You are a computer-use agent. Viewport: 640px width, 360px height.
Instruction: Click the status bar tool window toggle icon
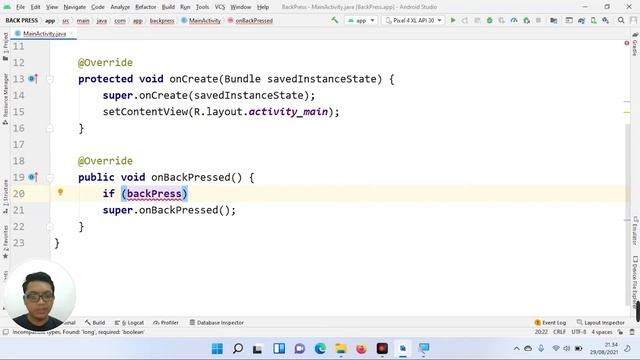pos(6,332)
